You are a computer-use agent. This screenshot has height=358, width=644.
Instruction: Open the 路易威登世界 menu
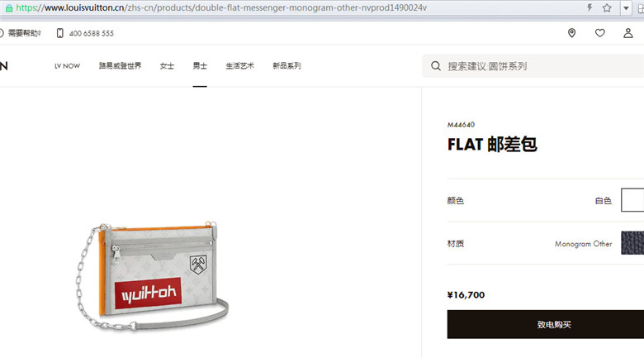[120, 66]
